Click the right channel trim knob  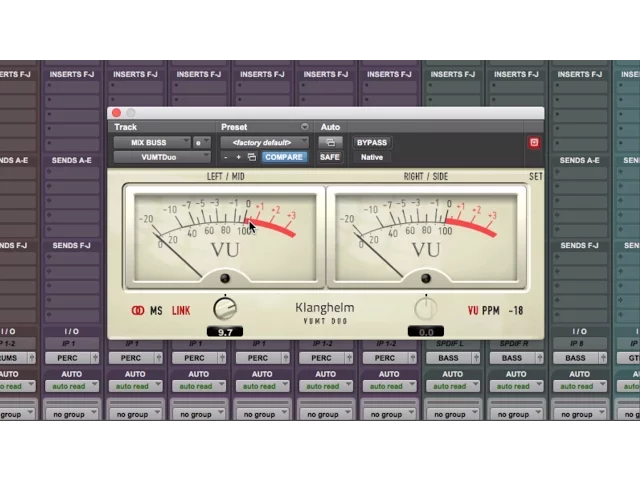point(426,308)
